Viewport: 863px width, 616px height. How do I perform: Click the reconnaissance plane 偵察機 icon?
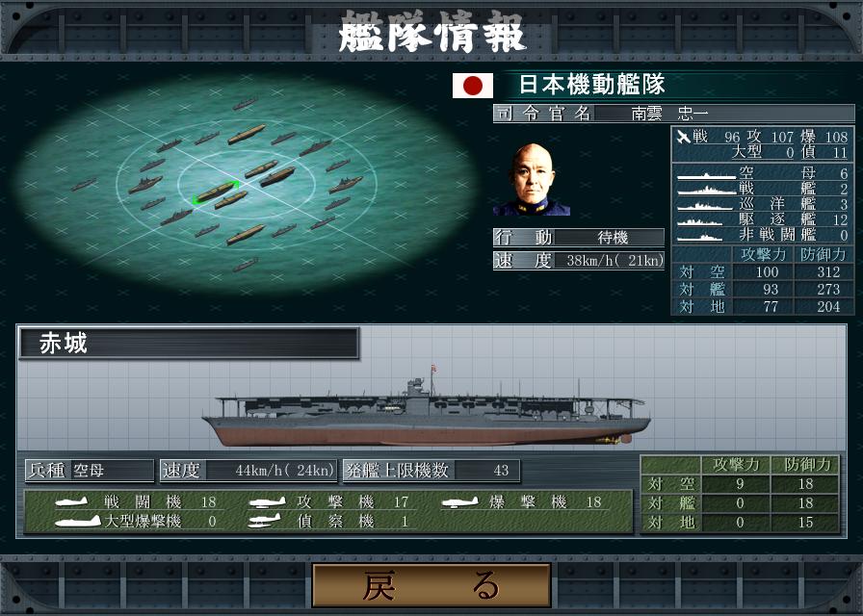pyautogui.click(x=264, y=521)
